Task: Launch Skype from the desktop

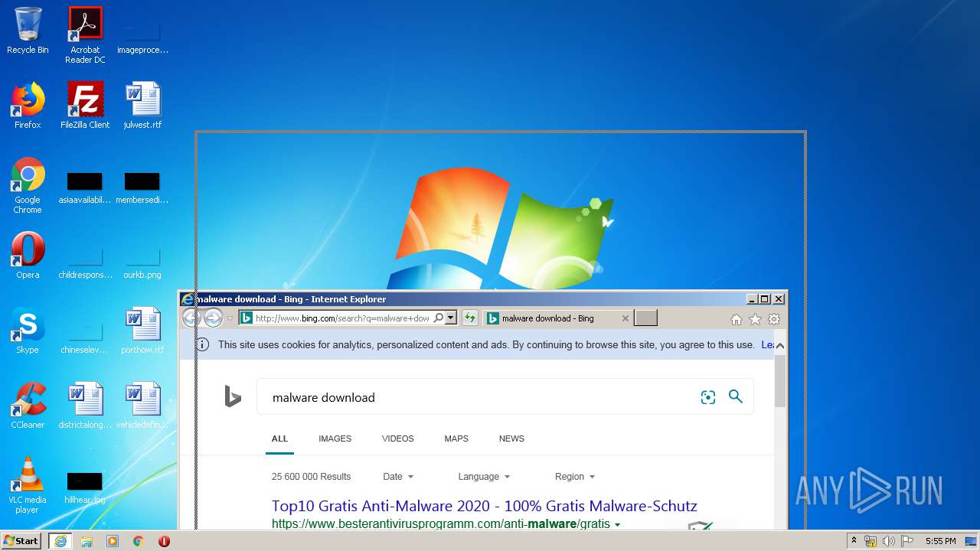Action: (x=28, y=331)
